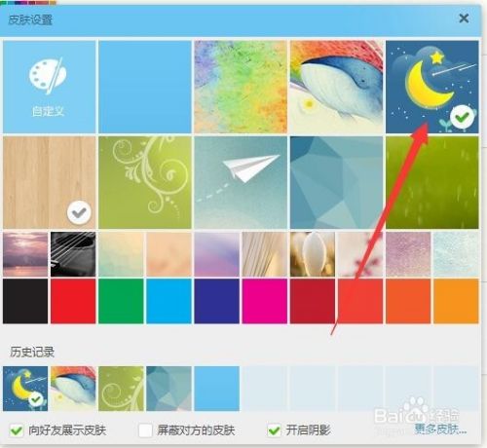Select the paper airplane skin
Image resolution: width=487 pixels, height=448 pixels.
241,182
